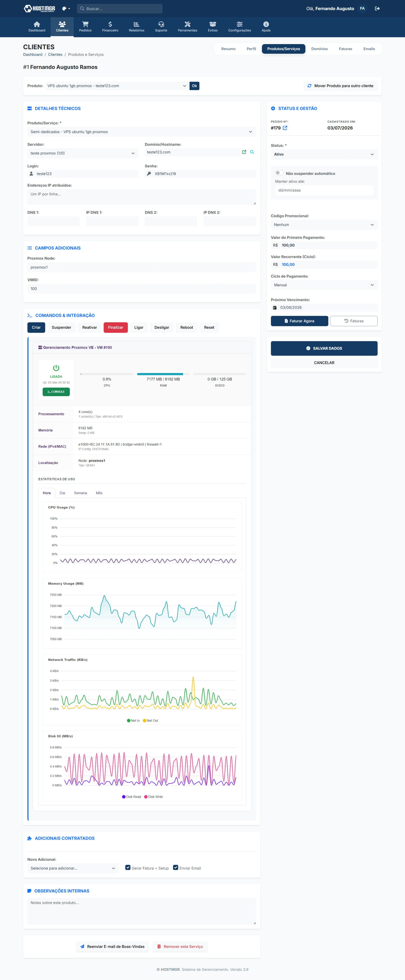Toggle Disk Write legend series

pyautogui.click(x=153, y=797)
